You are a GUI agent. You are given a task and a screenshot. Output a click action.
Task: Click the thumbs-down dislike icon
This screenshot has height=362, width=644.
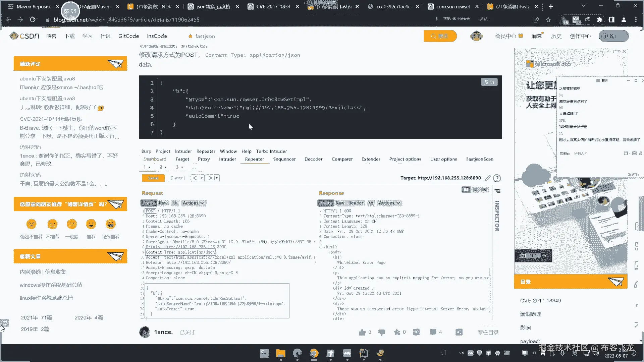click(x=382, y=332)
